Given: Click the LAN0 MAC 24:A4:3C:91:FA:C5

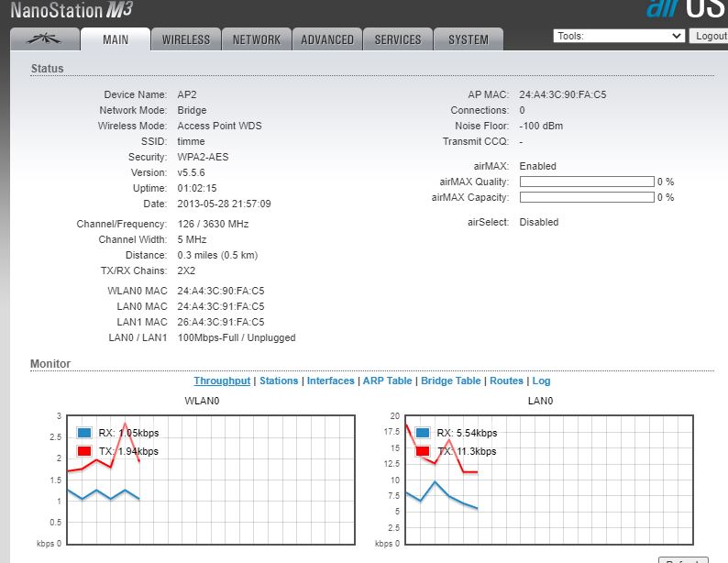Looking at the screenshot, I should 221,306.
